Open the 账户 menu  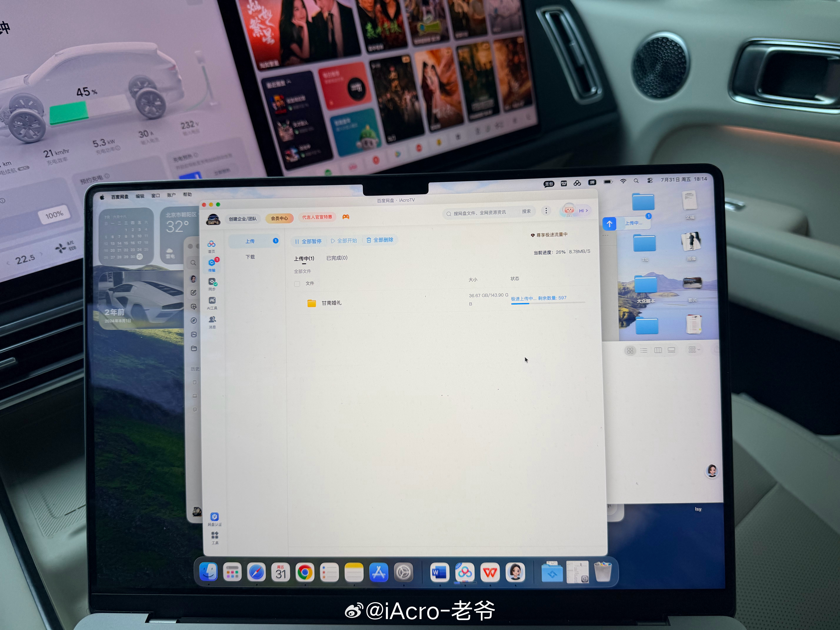171,195
